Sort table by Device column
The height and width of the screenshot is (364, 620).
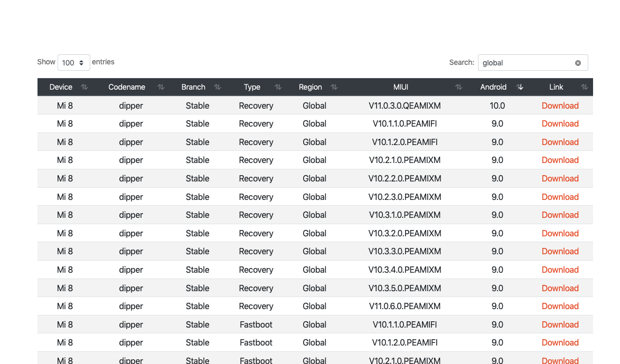pos(84,87)
